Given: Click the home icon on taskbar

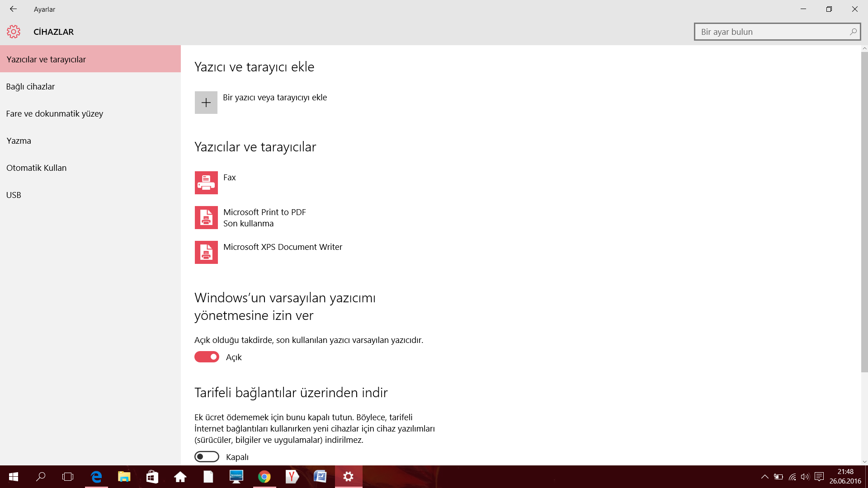Looking at the screenshot, I should click(x=180, y=477).
